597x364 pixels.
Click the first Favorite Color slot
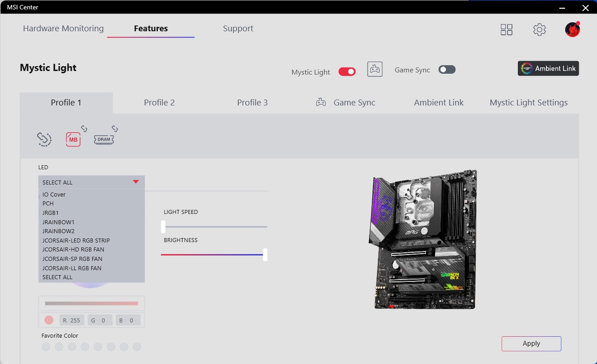(x=46, y=347)
